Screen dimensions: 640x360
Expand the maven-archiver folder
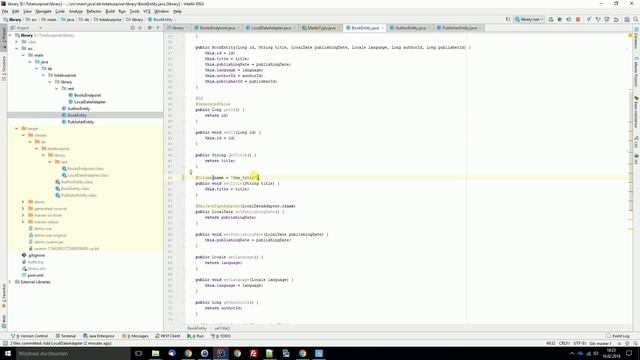coord(23,215)
